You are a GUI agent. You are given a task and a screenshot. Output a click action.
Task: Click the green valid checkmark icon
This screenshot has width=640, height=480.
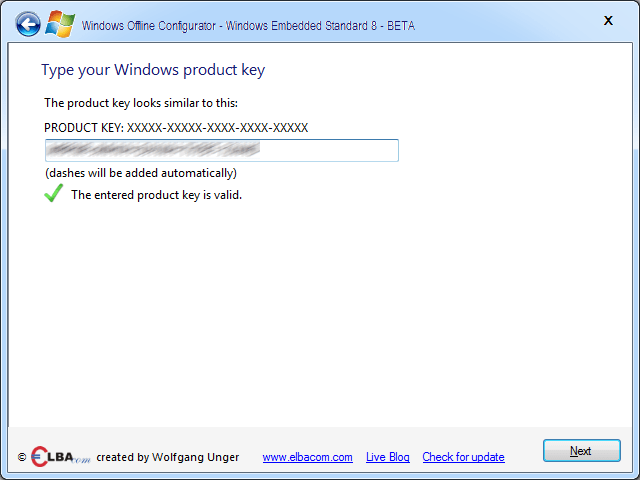click(53, 193)
